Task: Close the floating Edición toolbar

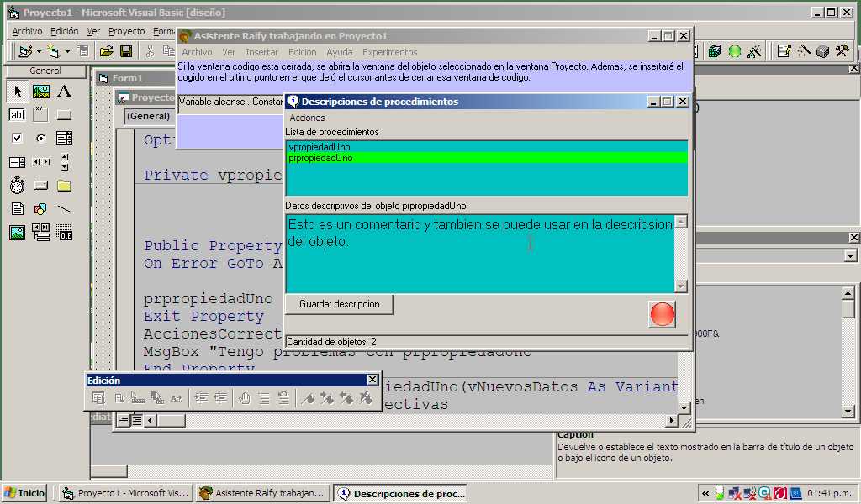Action: (x=372, y=380)
